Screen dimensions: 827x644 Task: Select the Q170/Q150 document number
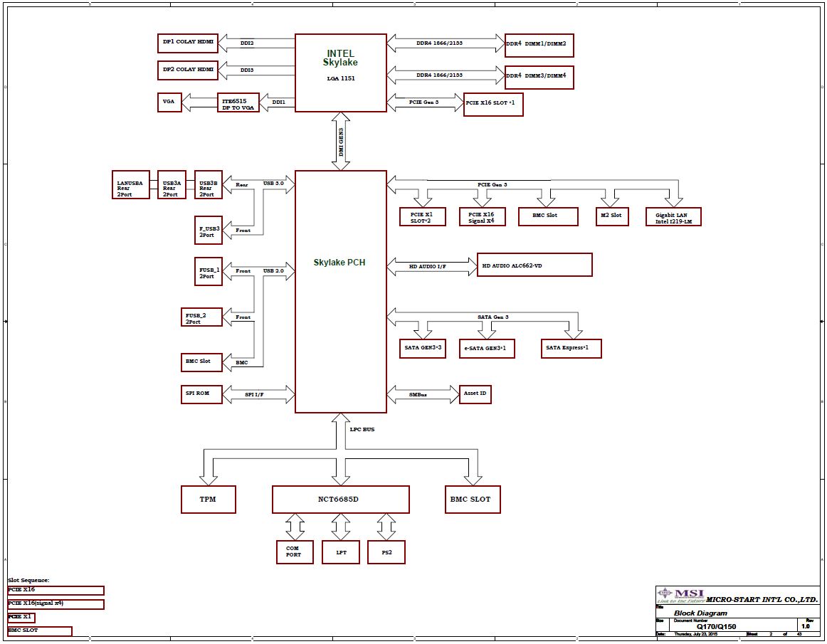click(716, 627)
